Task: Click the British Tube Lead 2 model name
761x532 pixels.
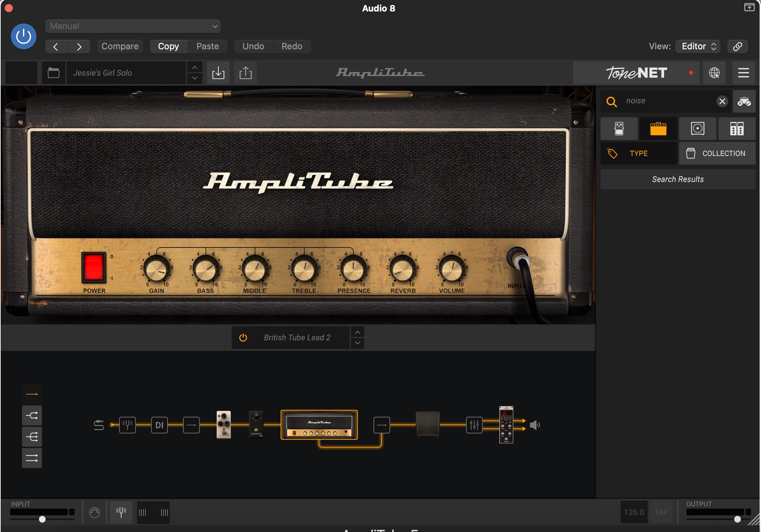Action: [x=297, y=338]
